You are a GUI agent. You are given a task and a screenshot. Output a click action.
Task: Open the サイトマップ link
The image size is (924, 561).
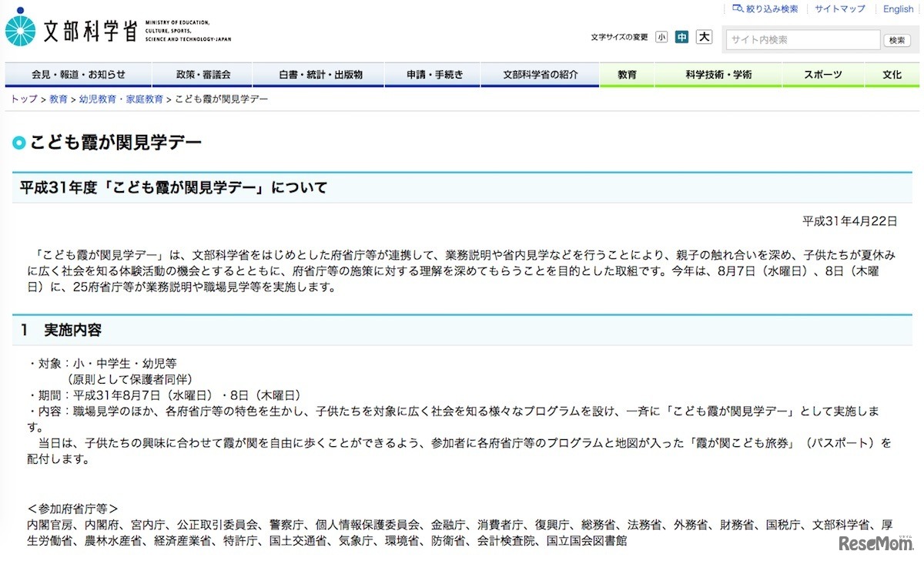[x=840, y=9]
